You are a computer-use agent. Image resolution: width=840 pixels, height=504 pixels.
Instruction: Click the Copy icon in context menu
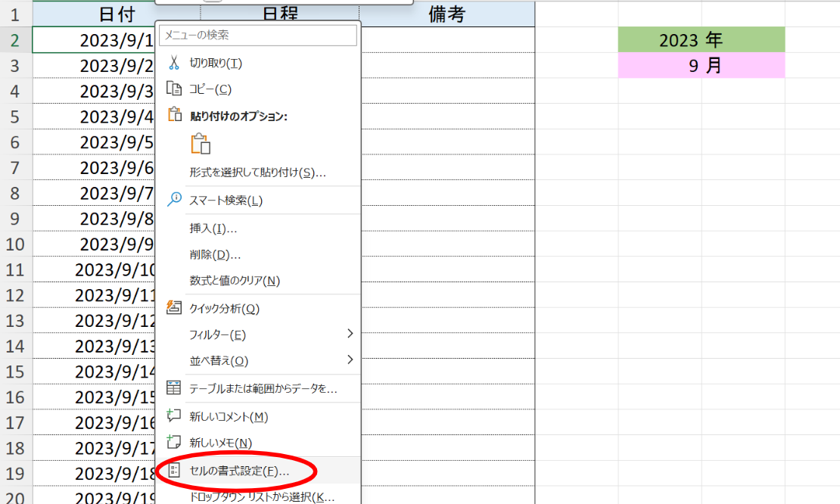click(175, 89)
